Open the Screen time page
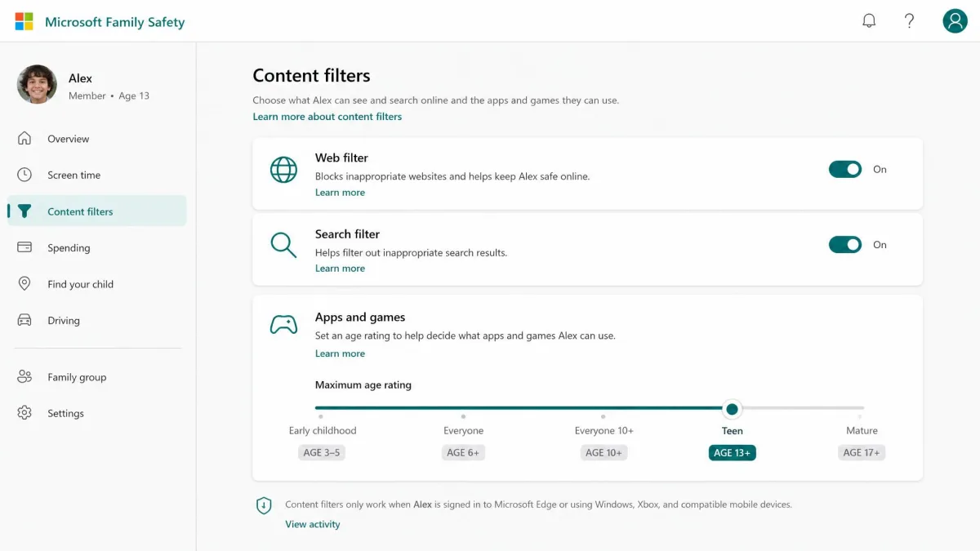 [97, 175]
